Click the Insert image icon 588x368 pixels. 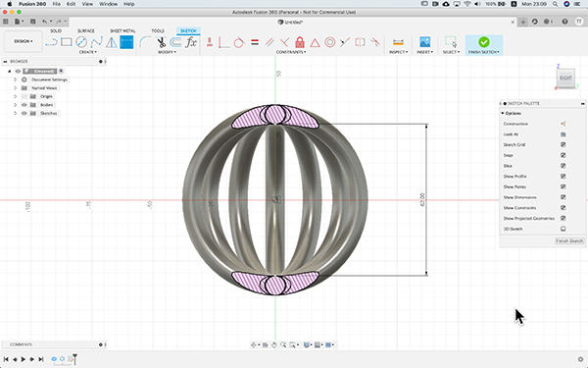pos(424,42)
